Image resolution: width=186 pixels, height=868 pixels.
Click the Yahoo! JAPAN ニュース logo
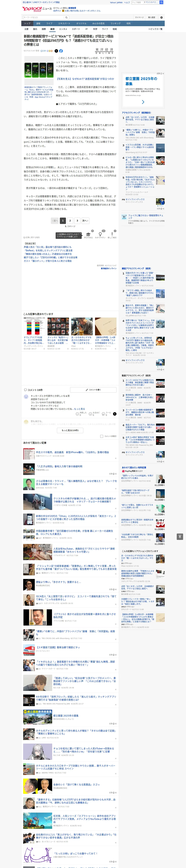(37, 9)
